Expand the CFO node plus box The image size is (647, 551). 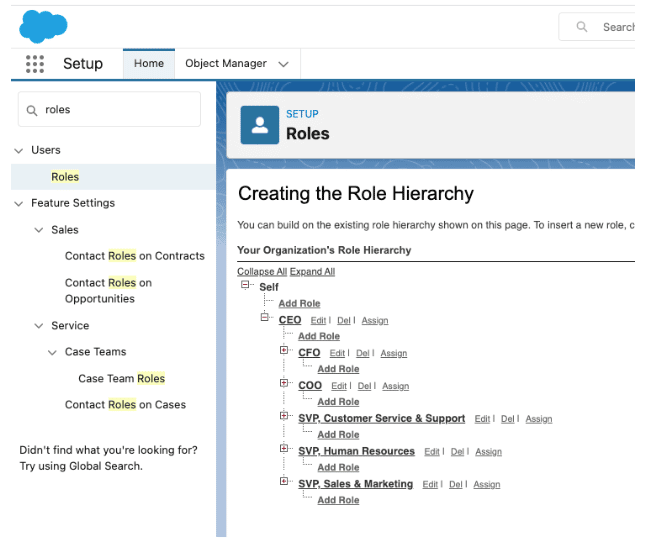(284, 350)
